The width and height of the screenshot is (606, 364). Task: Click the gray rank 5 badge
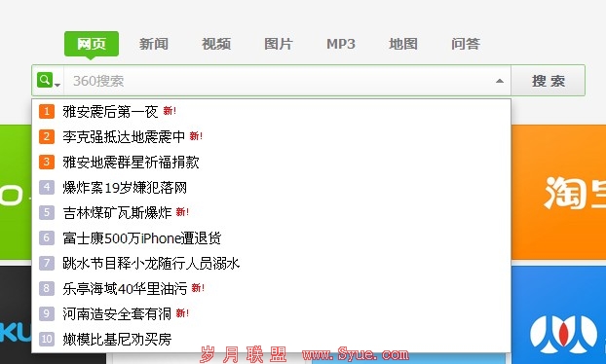[47, 212]
